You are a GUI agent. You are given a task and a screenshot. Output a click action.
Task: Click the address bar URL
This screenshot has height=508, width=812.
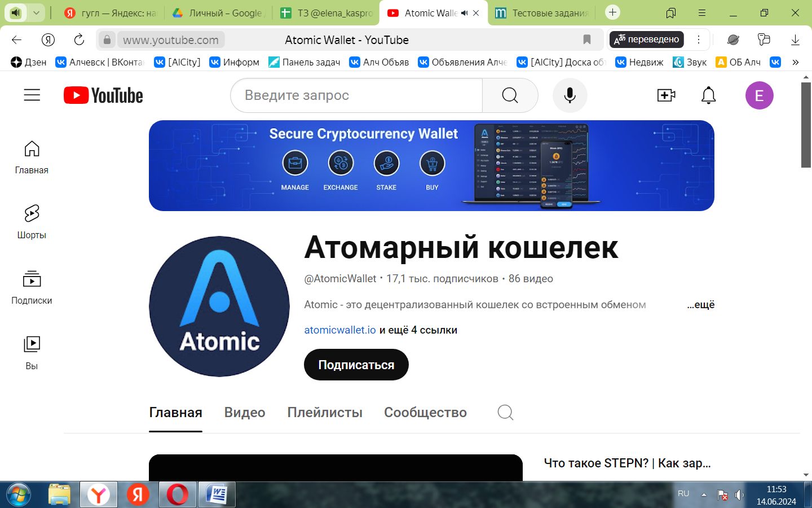pyautogui.click(x=171, y=40)
